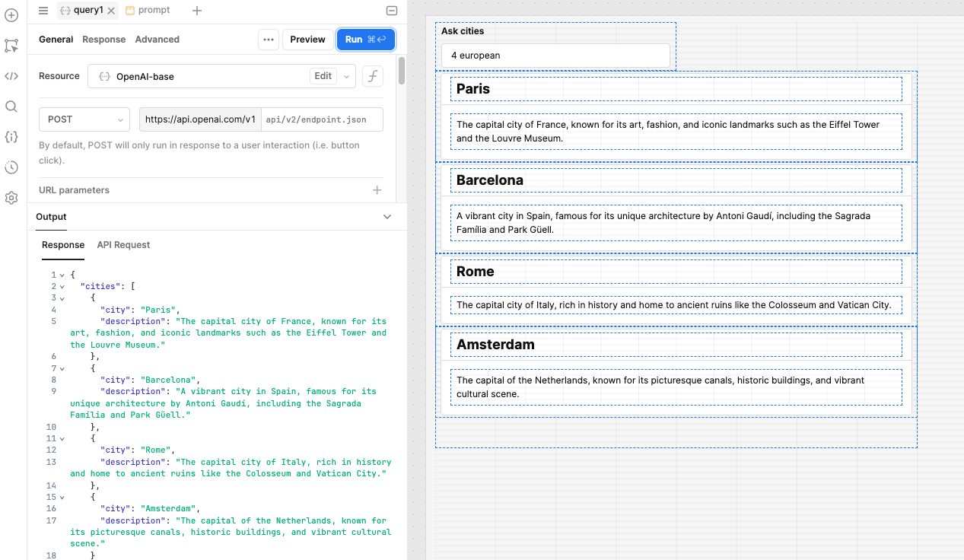Add a new query tab with plus
The width and height of the screenshot is (964, 560).
(197, 11)
